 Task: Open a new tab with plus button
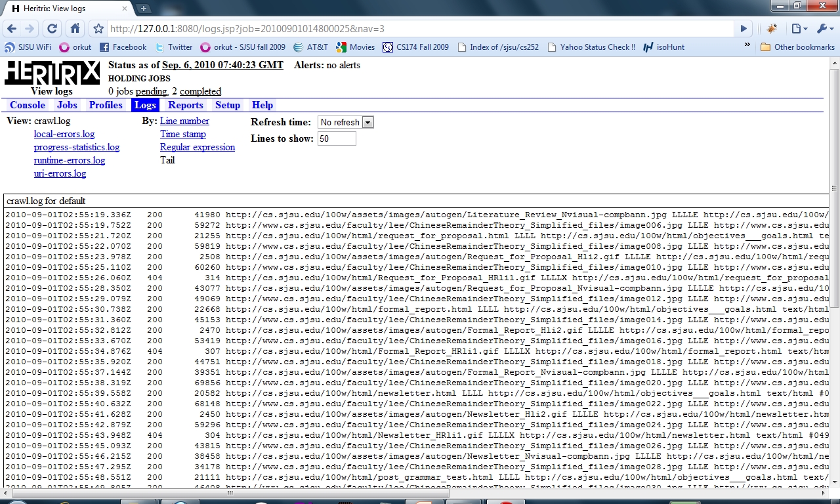(144, 9)
